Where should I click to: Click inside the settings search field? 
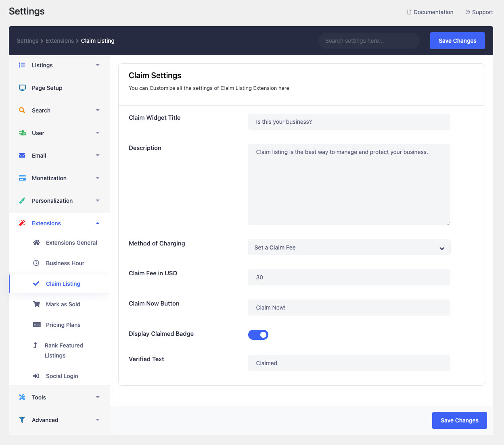[368, 40]
